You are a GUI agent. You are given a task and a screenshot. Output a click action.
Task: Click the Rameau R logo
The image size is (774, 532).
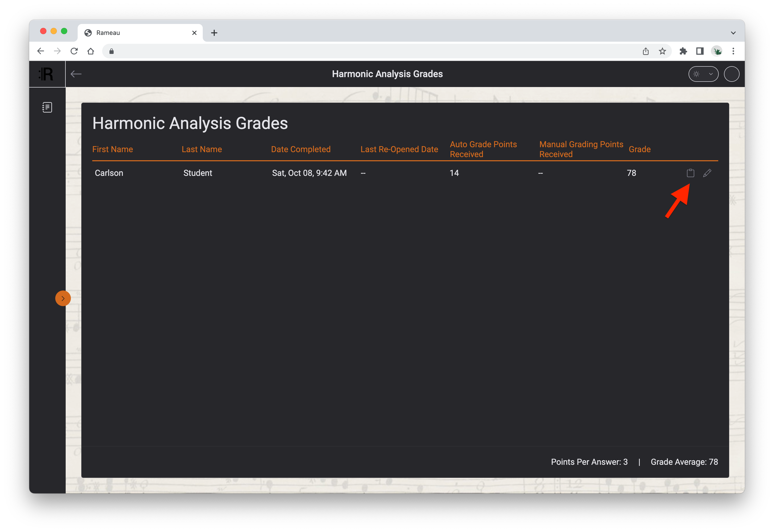pyautogui.click(x=46, y=74)
